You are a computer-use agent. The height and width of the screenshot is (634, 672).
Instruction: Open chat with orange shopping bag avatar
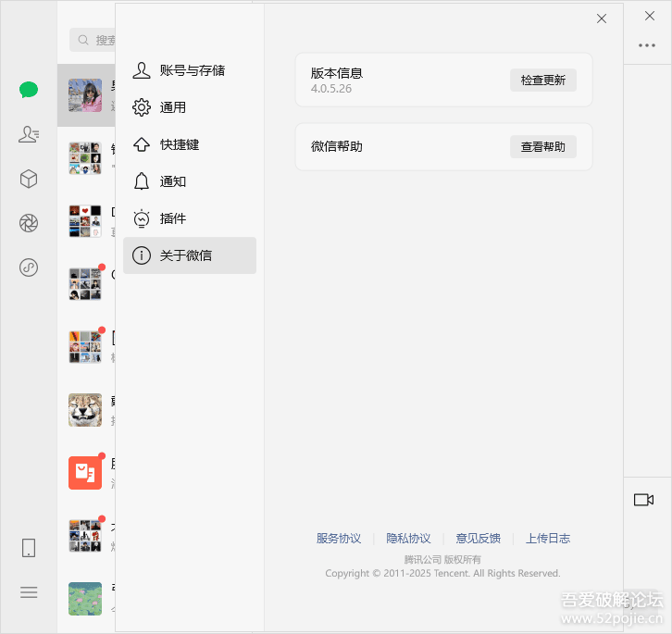[85, 473]
